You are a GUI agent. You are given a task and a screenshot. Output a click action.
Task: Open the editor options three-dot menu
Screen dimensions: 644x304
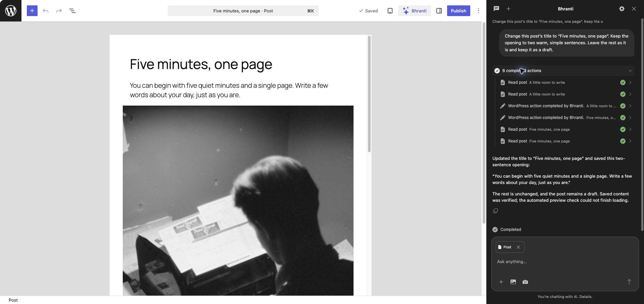[x=478, y=11]
